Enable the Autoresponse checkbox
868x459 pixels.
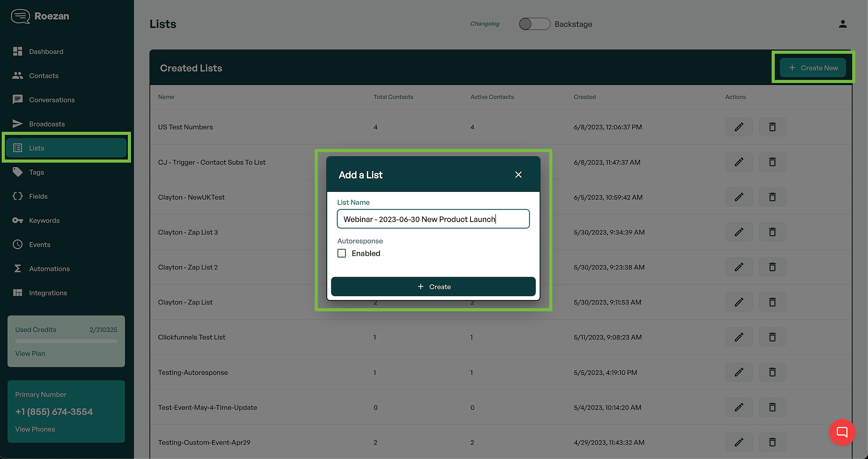pyautogui.click(x=342, y=253)
